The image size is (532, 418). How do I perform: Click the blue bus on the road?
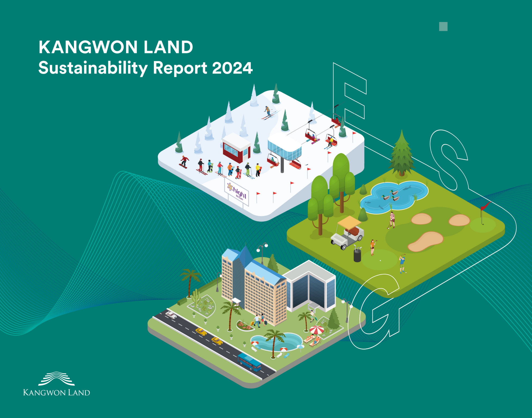[249, 362]
